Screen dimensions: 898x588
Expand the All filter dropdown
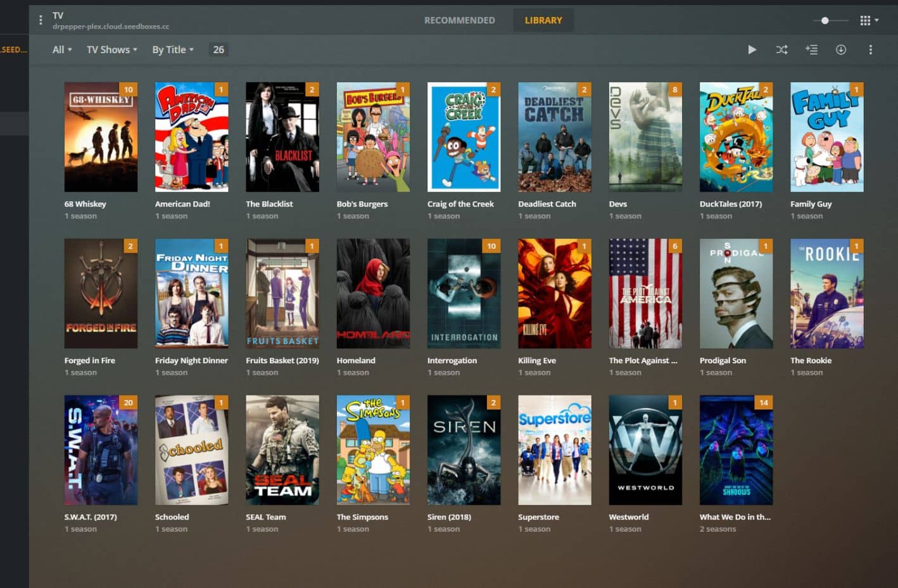62,49
